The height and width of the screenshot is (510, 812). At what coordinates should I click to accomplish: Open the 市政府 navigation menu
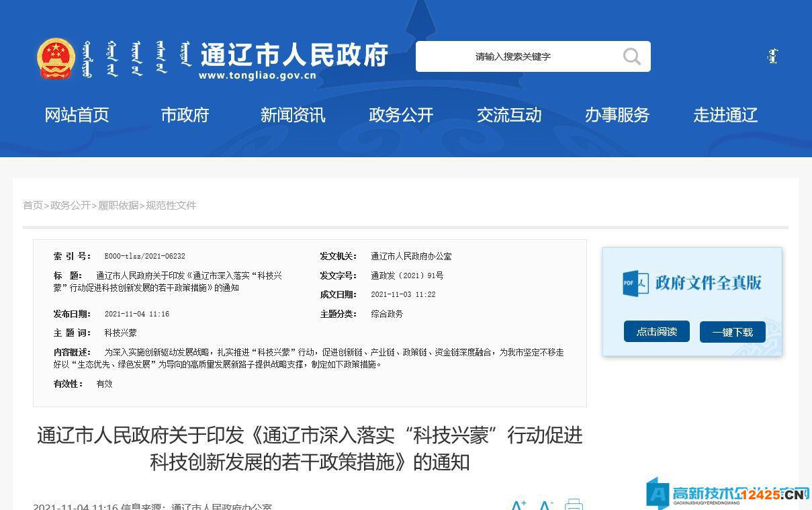(185, 115)
